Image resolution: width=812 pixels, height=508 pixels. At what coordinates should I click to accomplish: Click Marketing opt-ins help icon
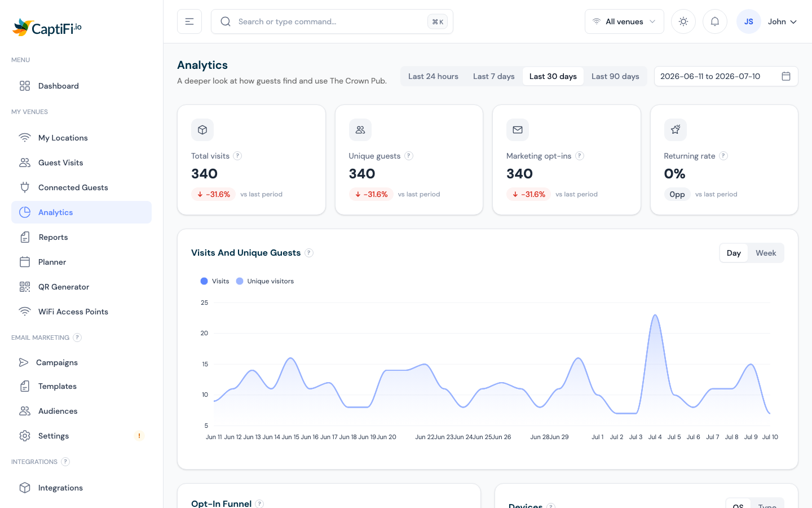(580, 156)
